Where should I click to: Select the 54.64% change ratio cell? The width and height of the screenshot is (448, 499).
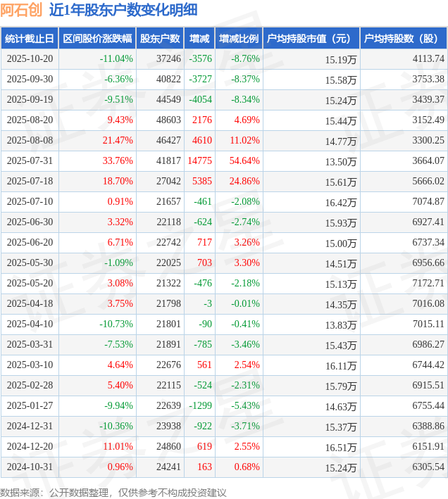(x=244, y=161)
